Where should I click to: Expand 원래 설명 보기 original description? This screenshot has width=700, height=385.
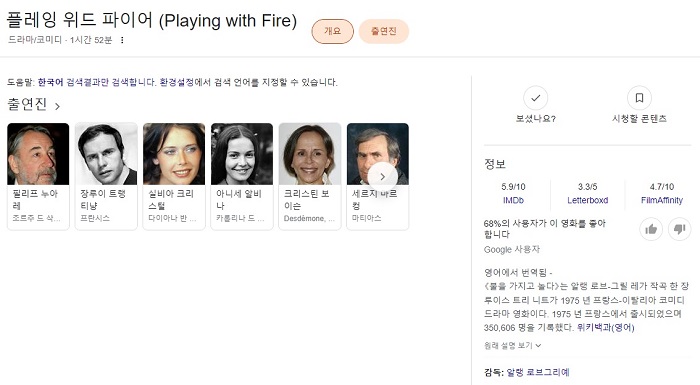[x=512, y=345]
